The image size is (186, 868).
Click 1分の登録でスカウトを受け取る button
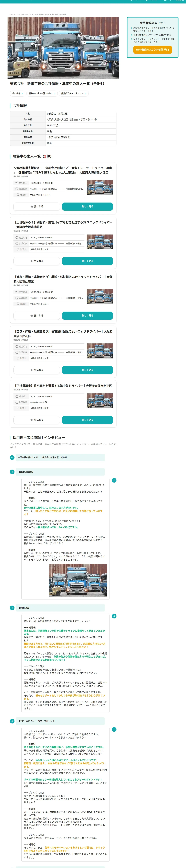[x=153, y=49]
